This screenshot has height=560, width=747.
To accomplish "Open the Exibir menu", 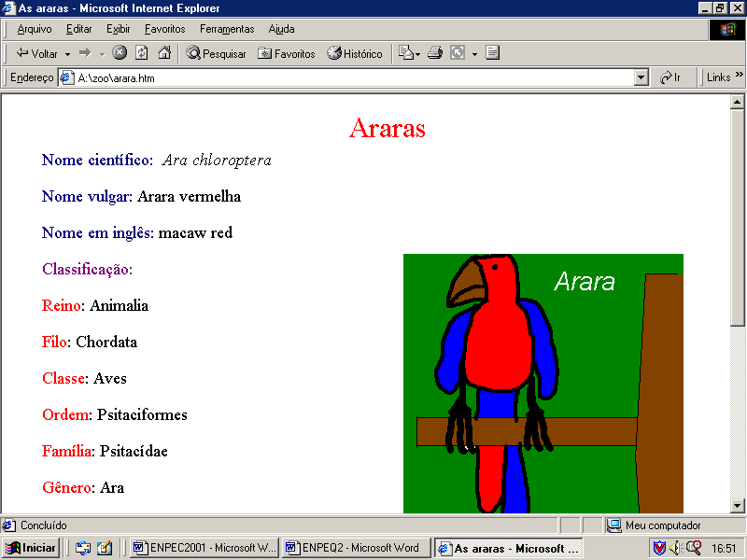I will pos(119,29).
